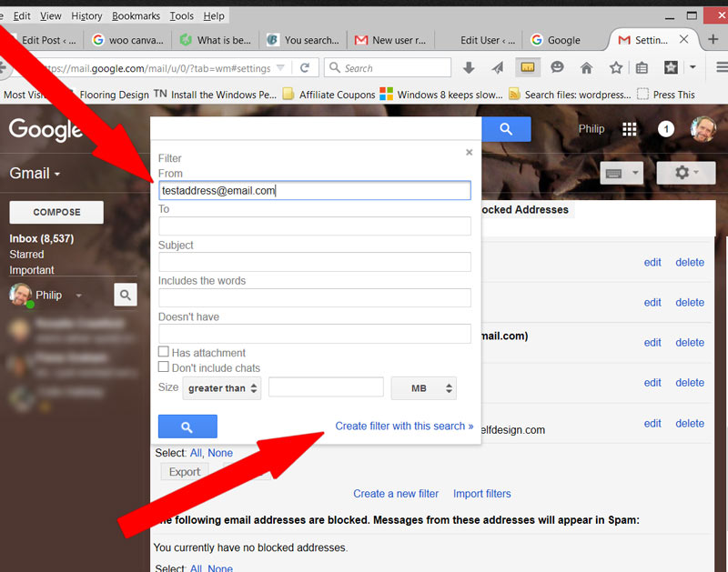728x572 pixels.
Task: Open the keyboard input tools dropdown
Action: click(x=622, y=173)
